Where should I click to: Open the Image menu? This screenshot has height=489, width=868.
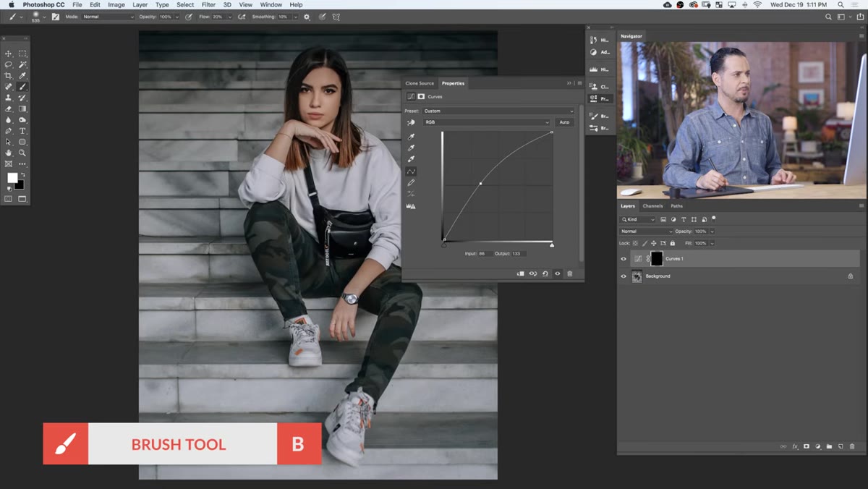pos(116,4)
